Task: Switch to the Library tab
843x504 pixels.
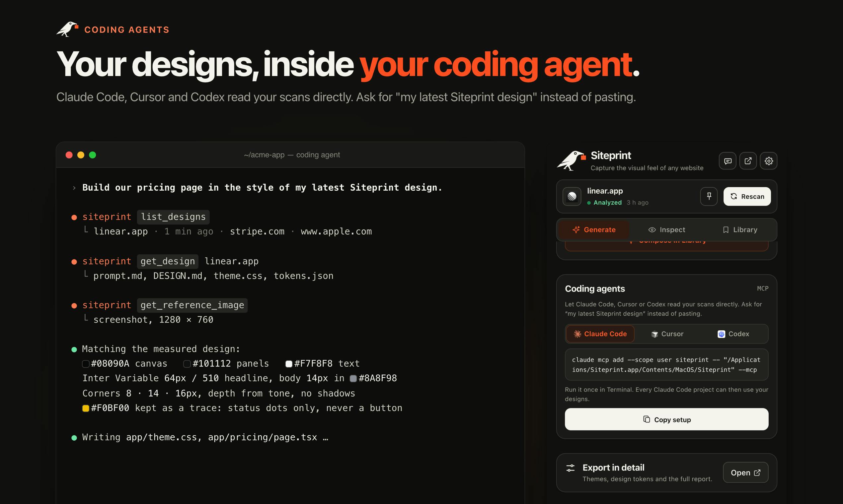Action: pyautogui.click(x=740, y=230)
